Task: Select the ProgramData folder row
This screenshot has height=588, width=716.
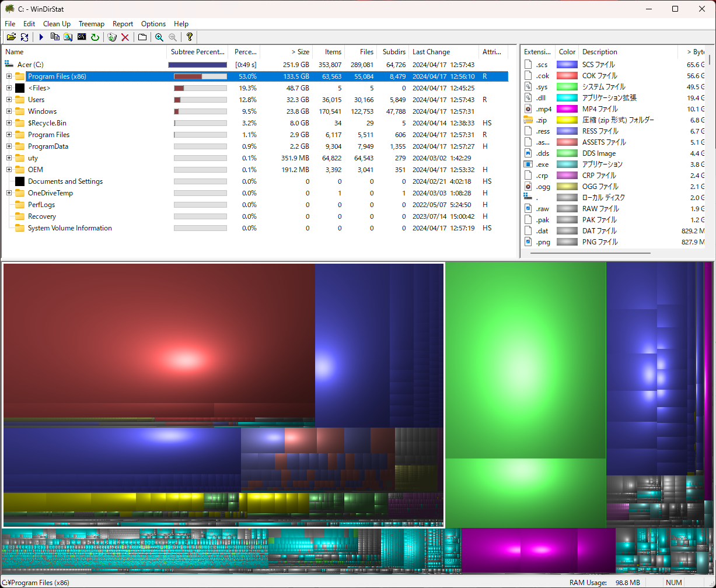Action: [x=48, y=146]
